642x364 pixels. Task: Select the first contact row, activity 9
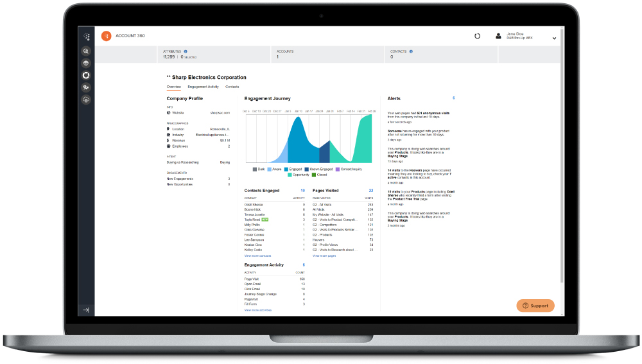[x=274, y=205]
